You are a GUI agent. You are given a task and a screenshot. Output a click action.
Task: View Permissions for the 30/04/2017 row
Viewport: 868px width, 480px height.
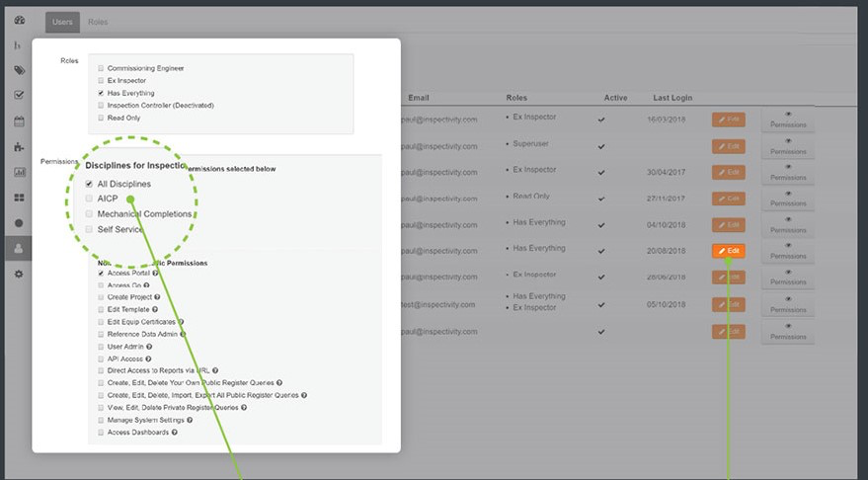point(788,172)
